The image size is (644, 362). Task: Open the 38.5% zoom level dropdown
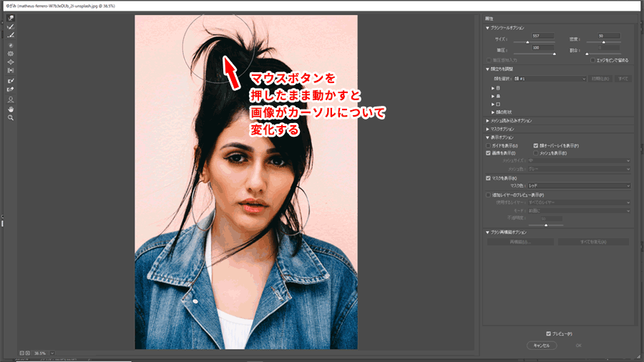[x=52, y=353]
